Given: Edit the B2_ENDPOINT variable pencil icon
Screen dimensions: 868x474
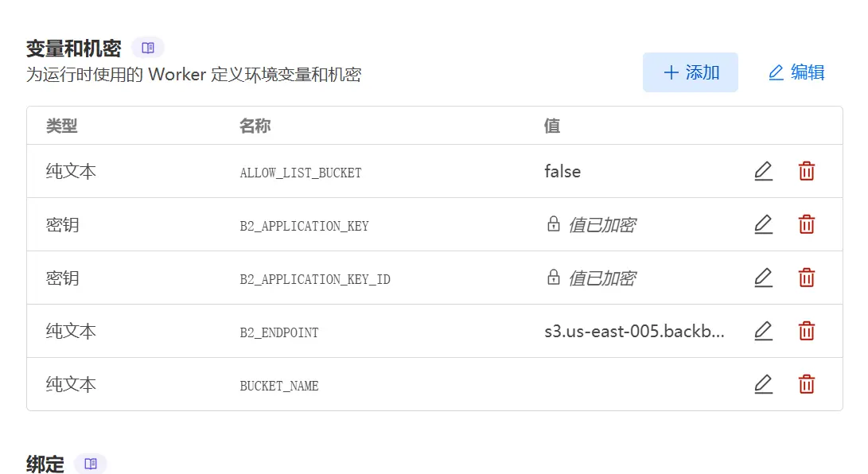Looking at the screenshot, I should [x=763, y=331].
